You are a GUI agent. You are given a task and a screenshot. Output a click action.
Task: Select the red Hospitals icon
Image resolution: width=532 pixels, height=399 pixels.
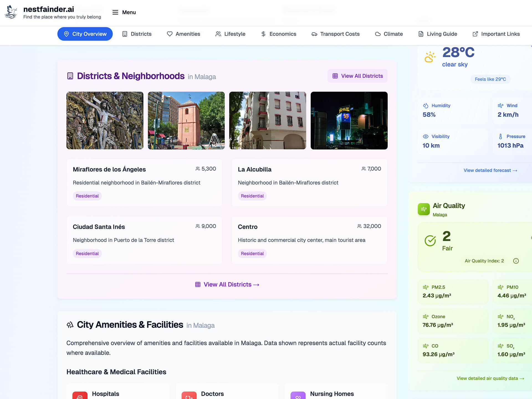click(80, 395)
